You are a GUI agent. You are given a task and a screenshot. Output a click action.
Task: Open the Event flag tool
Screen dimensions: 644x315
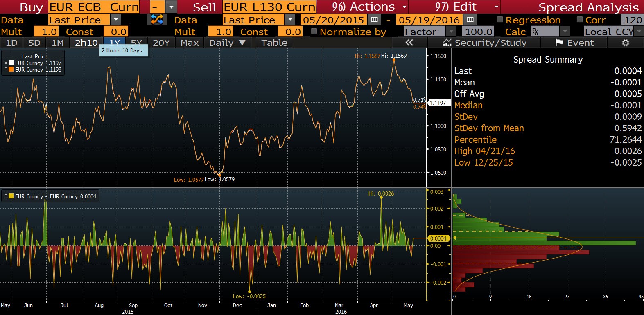pyautogui.click(x=574, y=43)
